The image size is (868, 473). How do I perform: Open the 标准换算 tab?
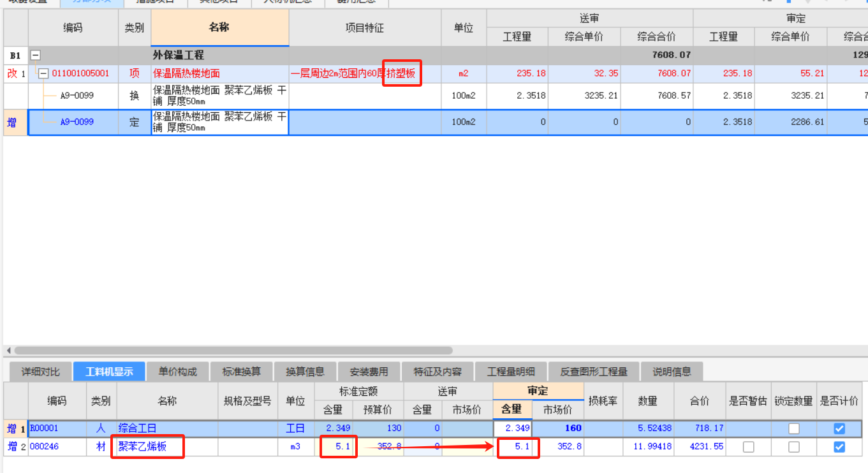pyautogui.click(x=241, y=372)
